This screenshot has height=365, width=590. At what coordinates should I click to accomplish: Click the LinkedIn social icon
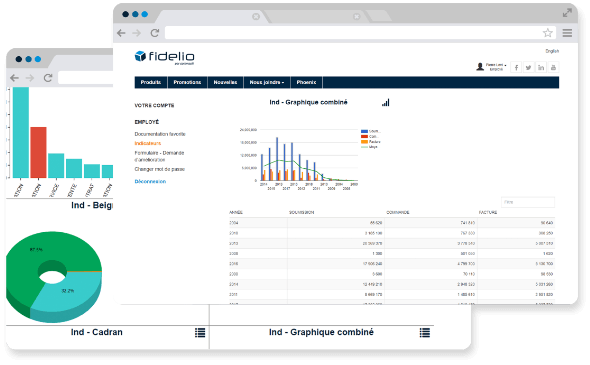pyautogui.click(x=541, y=67)
